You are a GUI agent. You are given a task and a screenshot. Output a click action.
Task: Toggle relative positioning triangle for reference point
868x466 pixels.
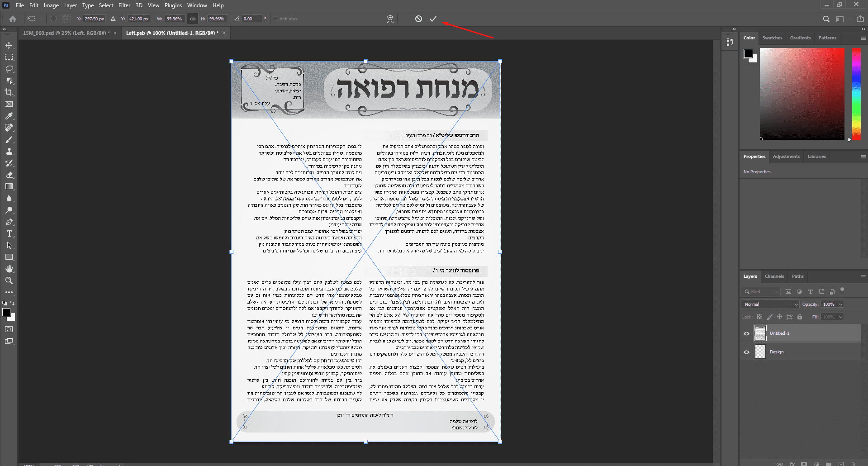click(113, 19)
